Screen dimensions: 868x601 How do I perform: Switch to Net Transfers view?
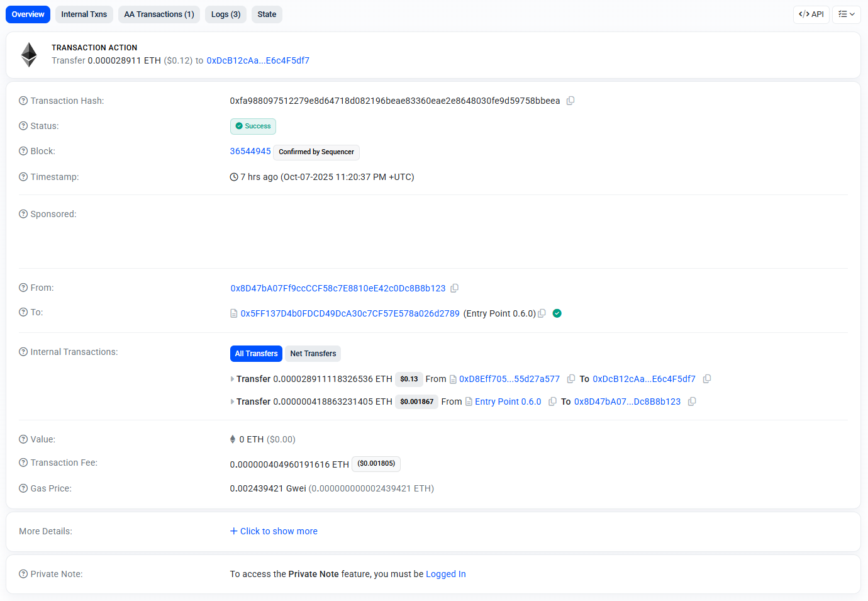point(313,354)
